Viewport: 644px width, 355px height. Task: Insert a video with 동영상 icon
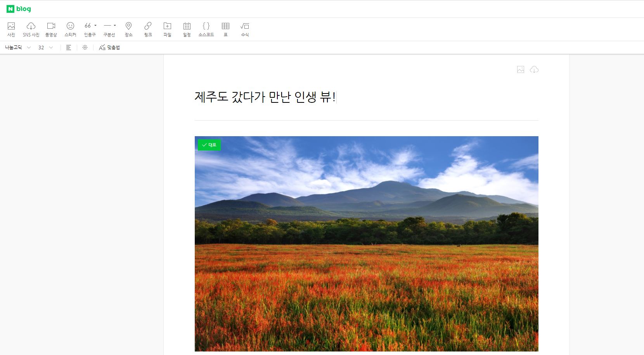pos(51,29)
